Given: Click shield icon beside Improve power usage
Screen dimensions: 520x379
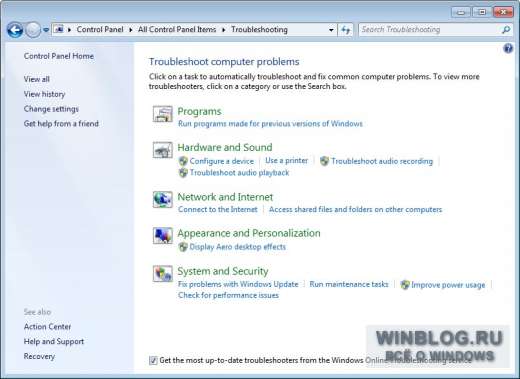Looking at the screenshot, I should coord(405,285).
